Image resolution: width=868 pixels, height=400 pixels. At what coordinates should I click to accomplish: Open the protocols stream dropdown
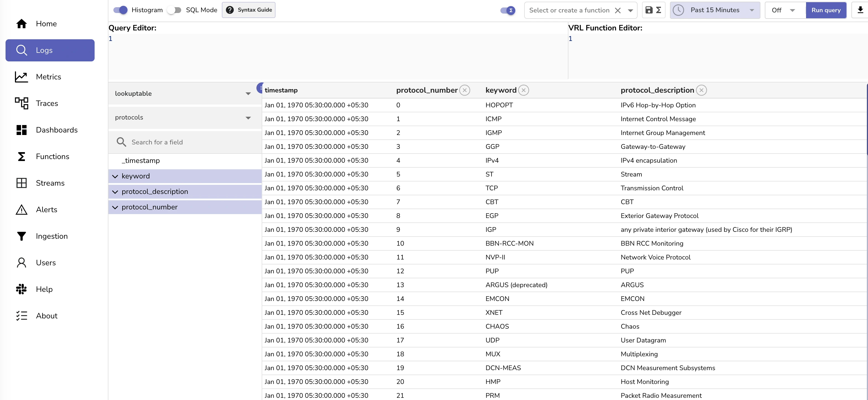coord(184,118)
